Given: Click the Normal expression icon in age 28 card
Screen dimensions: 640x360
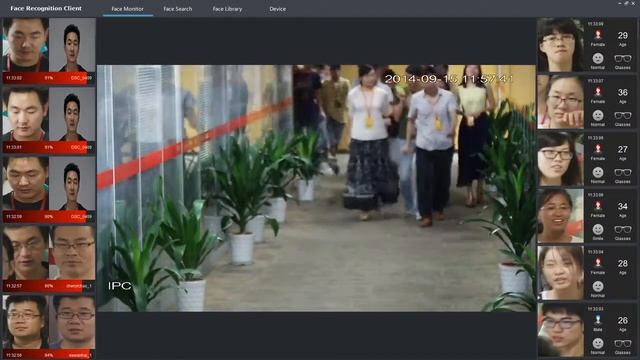Looking at the screenshot, I should [x=598, y=287].
